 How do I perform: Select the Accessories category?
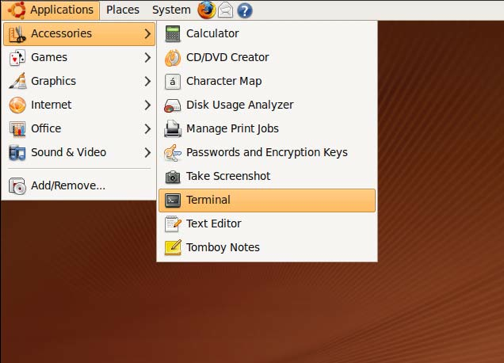point(79,34)
